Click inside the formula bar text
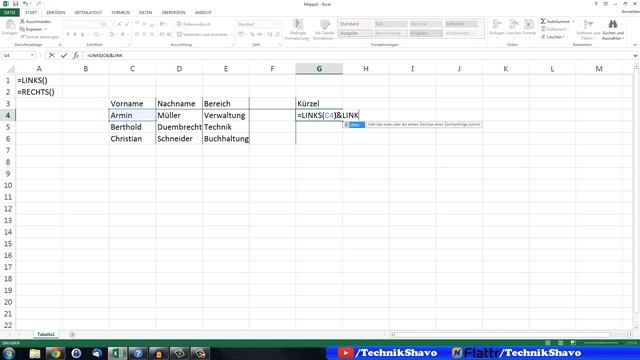This screenshot has width=640, height=360. pos(104,55)
